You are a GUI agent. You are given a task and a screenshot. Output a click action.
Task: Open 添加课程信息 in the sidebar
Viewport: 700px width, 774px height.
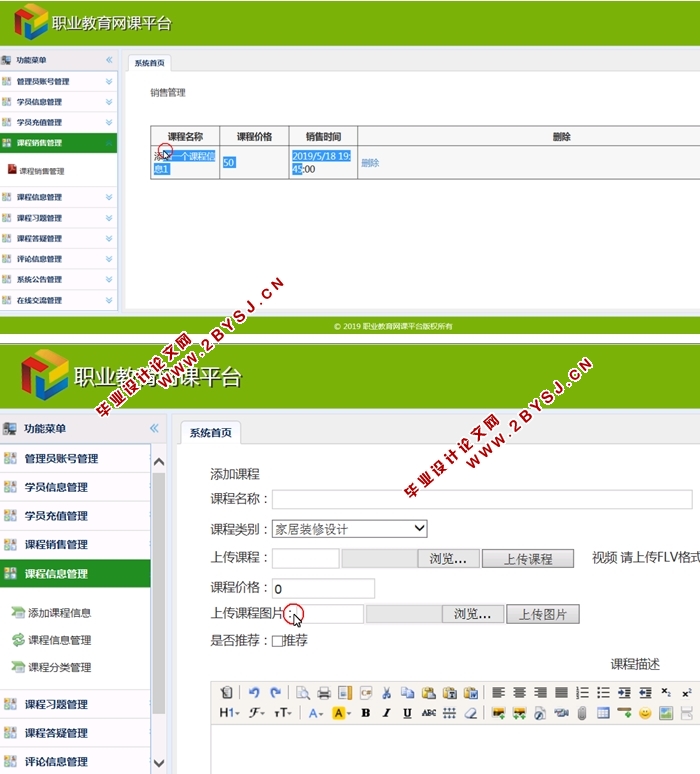pyautogui.click(x=59, y=613)
